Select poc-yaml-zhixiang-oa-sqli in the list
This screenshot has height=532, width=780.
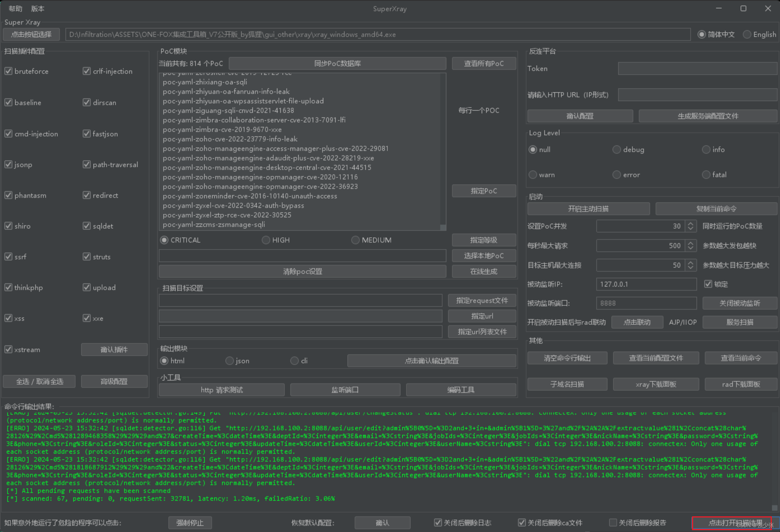point(205,82)
